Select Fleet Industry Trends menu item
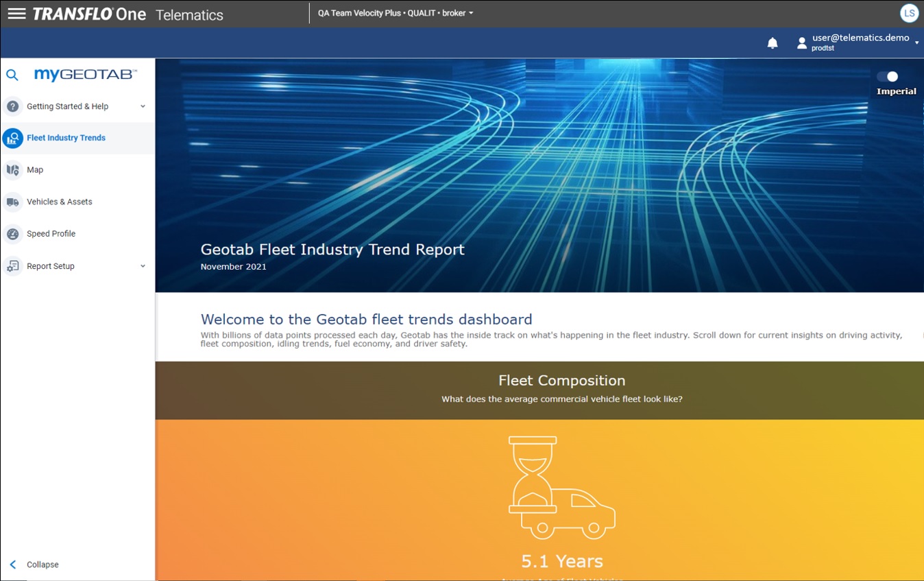The width and height of the screenshot is (924, 581). pyautogui.click(x=77, y=138)
